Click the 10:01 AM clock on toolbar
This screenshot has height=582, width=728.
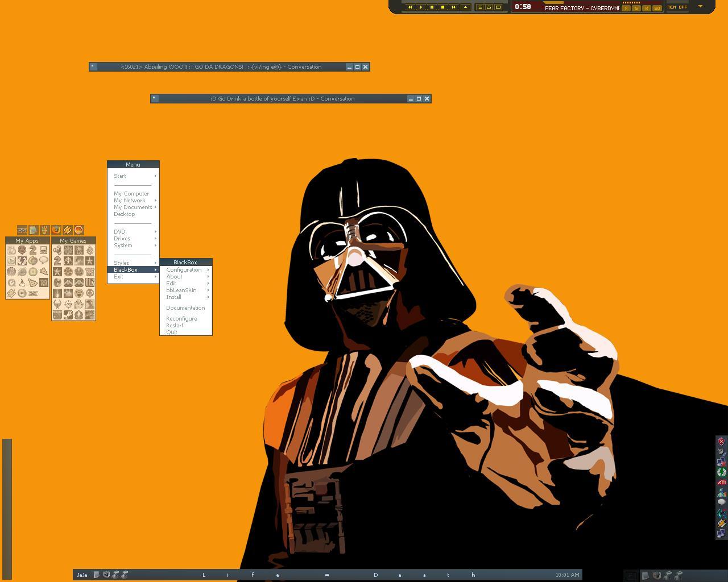(x=567, y=575)
